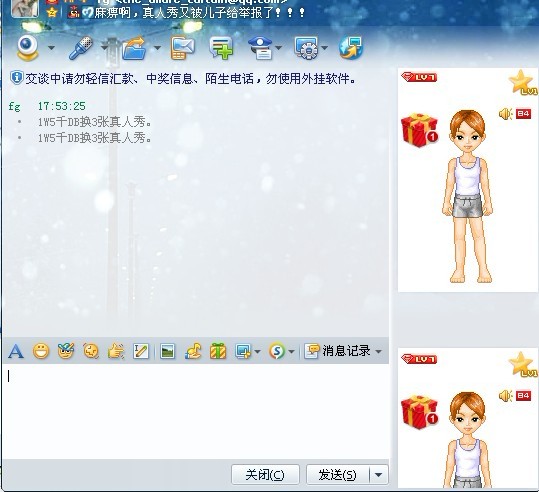Click the contact avatar photo at top
Viewport: 539px width, 492px height.
coord(25,8)
